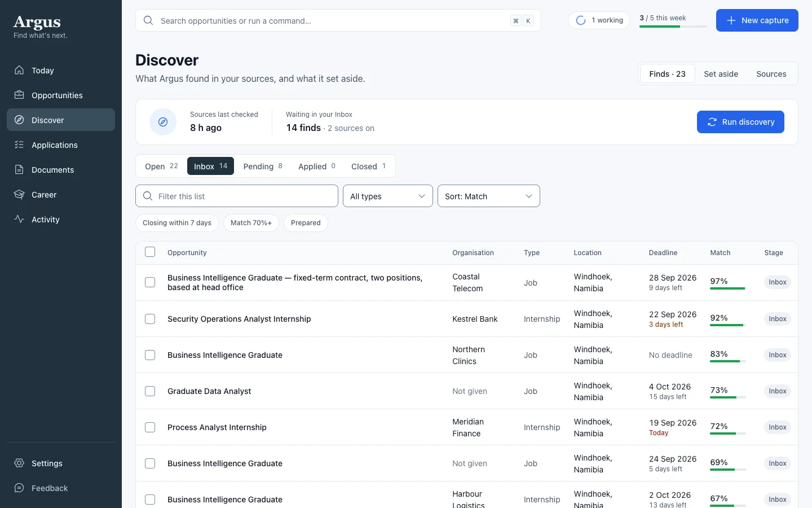Click the refresh icon on Run discovery
Image resolution: width=812 pixels, height=508 pixels.
point(712,122)
